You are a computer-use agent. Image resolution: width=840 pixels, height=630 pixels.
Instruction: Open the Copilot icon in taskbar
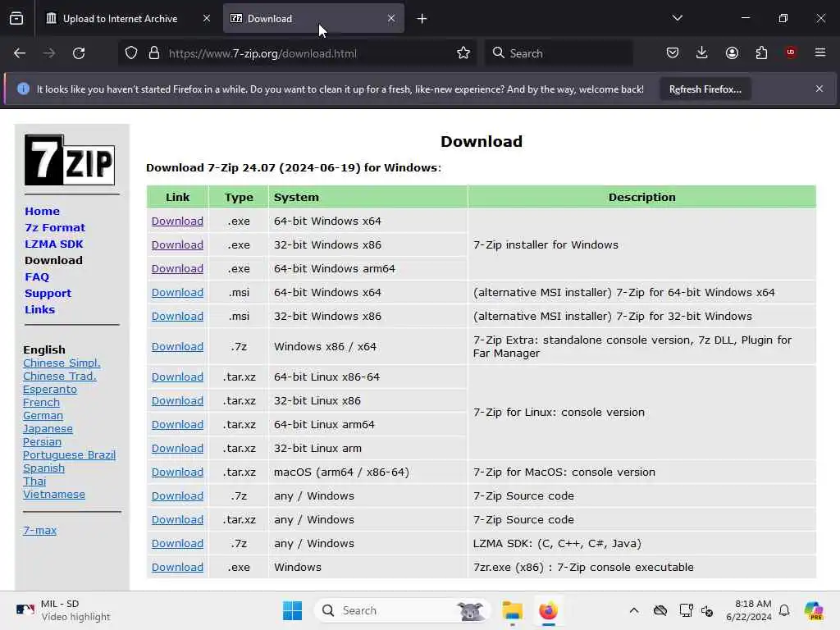pos(814,610)
